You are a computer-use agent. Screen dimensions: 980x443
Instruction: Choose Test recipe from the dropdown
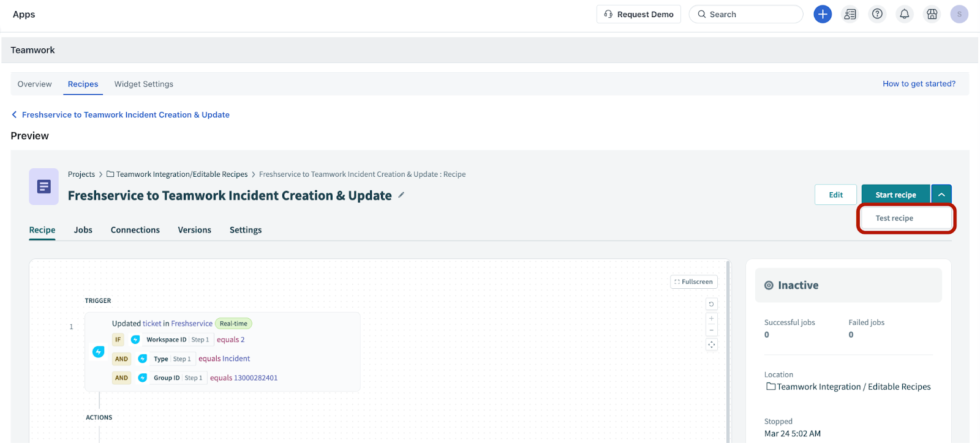click(x=906, y=218)
